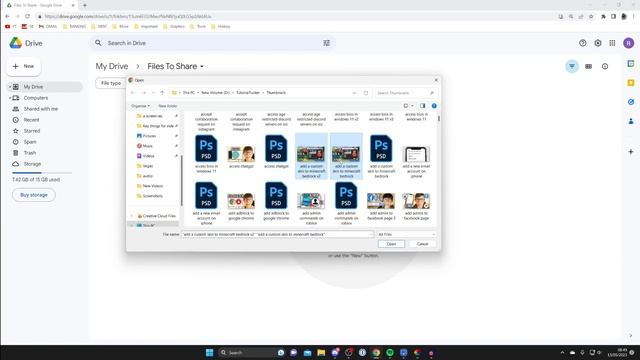This screenshot has width=640, height=360.
Task: Go up one folder in the Open dialog
Action: [x=162, y=93]
